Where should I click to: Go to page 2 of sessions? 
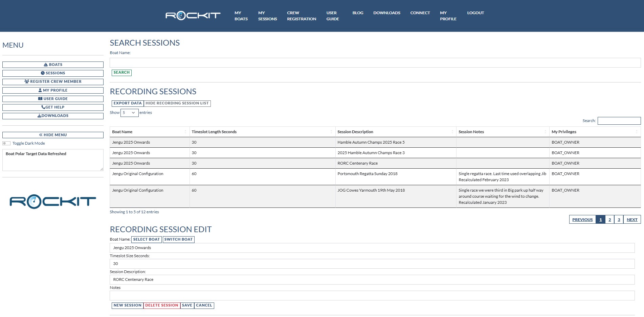tap(609, 220)
